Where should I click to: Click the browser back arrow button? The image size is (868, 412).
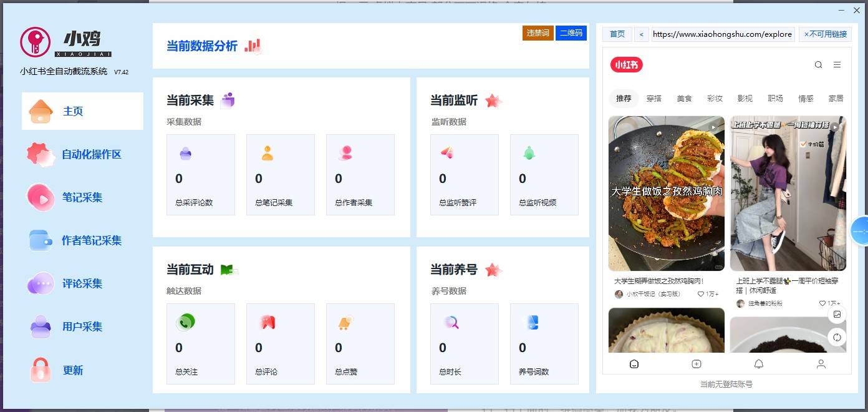pyautogui.click(x=642, y=34)
